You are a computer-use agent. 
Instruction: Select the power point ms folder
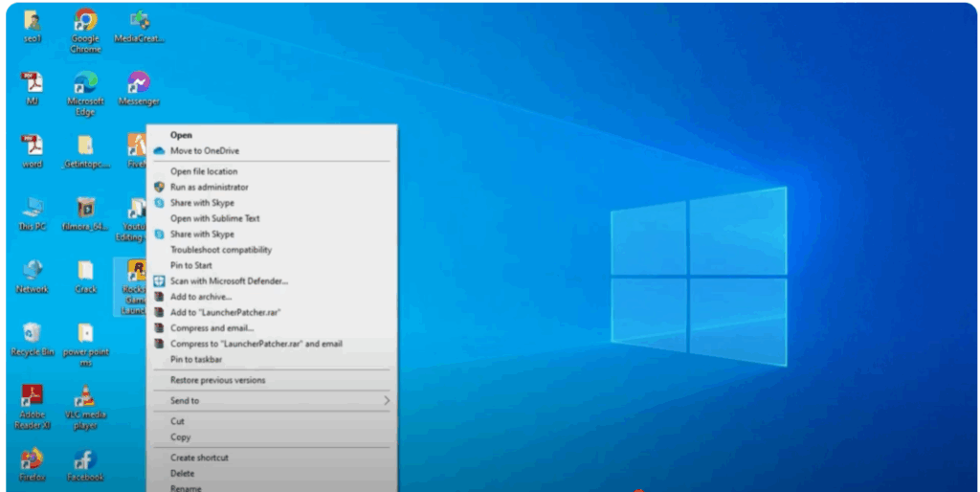point(85,345)
